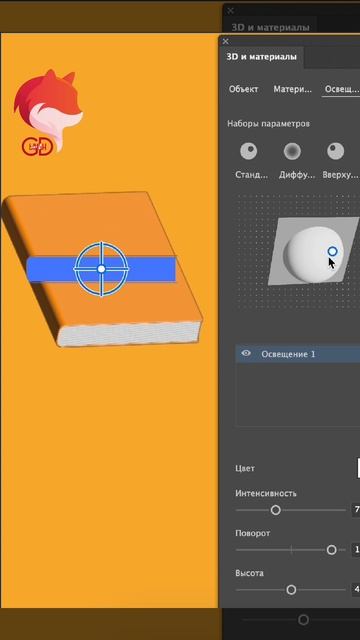Open the Цвет light color swatch

click(358, 468)
